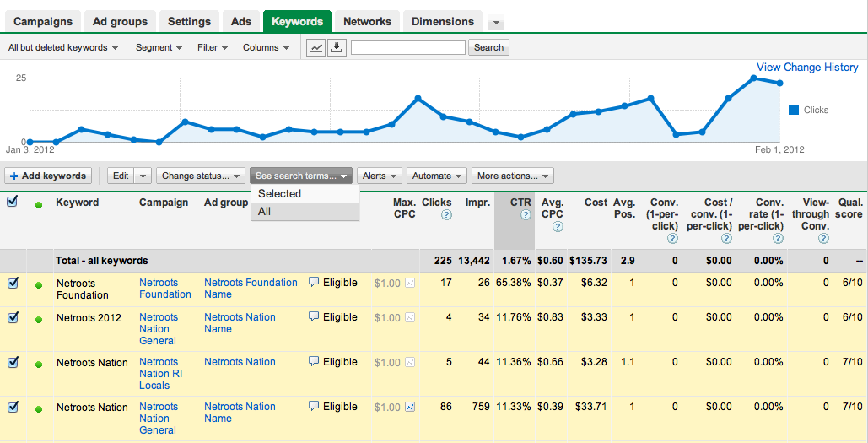Open the All but deleted keywords dropdown
The height and width of the screenshot is (443, 868).
(x=63, y=47)
